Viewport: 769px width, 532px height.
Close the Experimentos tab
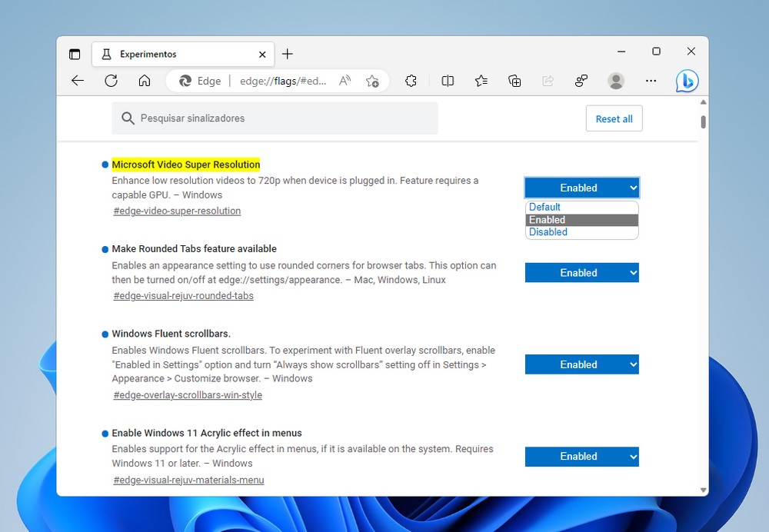(262, 55)
